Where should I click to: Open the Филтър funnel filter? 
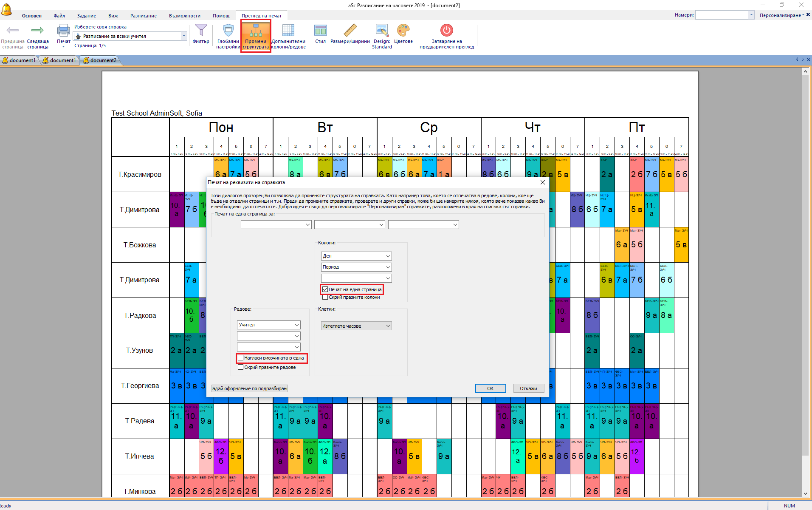coord(201,30)
